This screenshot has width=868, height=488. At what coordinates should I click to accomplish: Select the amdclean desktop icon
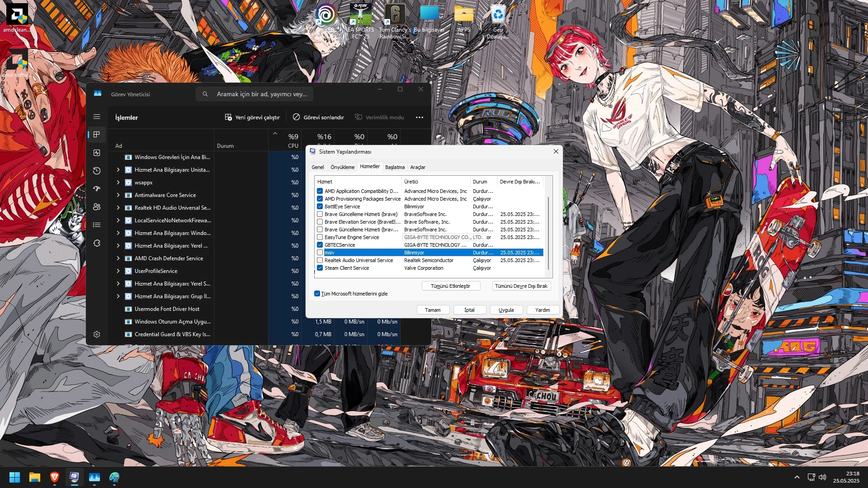[17, 18]
